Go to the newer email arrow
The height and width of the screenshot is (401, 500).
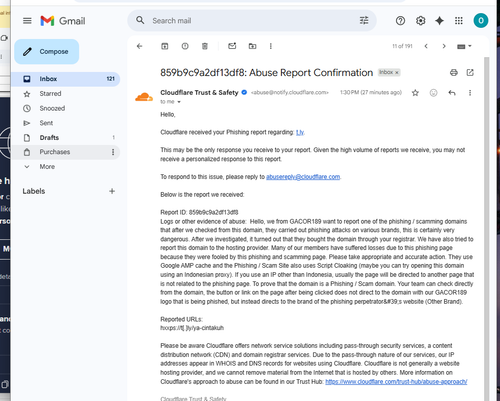point(426,46)
